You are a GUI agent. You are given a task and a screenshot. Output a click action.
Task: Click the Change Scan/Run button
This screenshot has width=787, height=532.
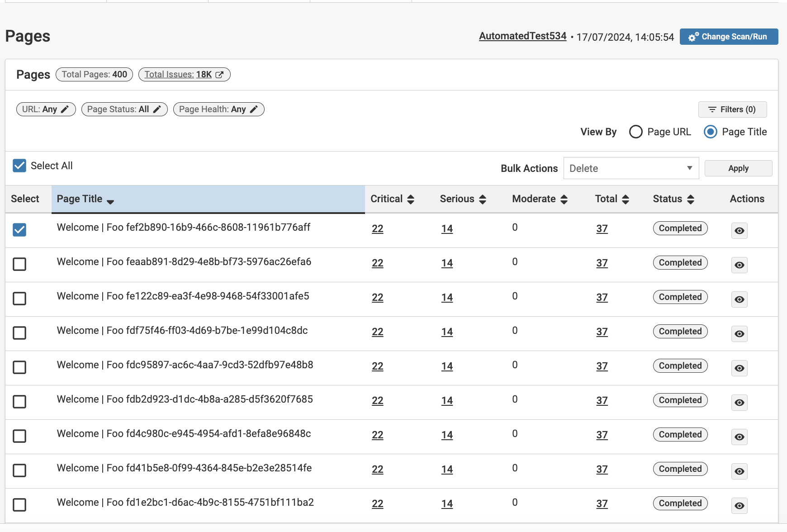click(x=729, y=37)
